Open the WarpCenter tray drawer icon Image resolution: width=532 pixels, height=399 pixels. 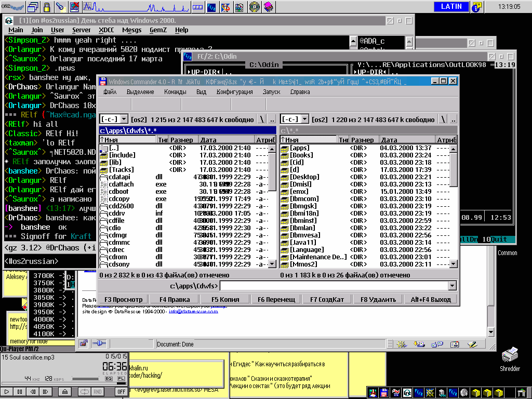(197, 7)
